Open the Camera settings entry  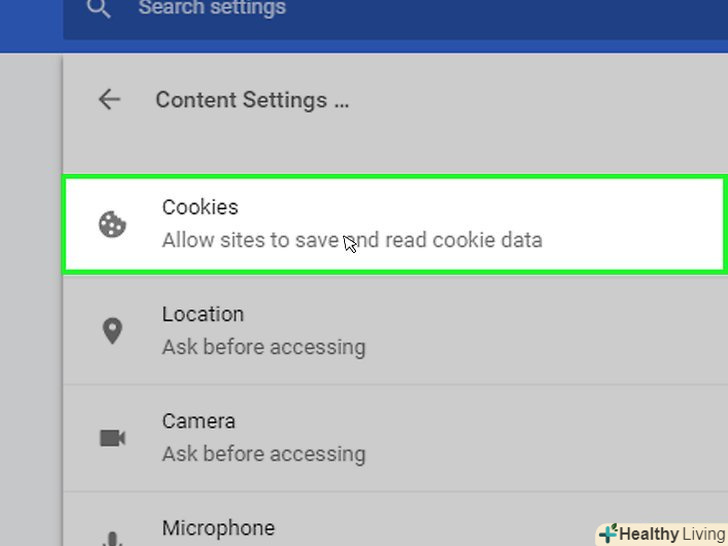pos(199,421)
